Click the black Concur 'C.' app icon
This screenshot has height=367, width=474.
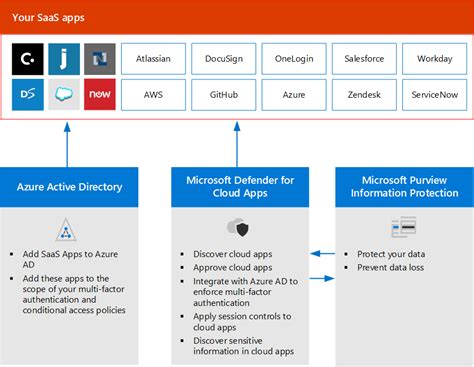pyautogui.click(x=28, y=59)
